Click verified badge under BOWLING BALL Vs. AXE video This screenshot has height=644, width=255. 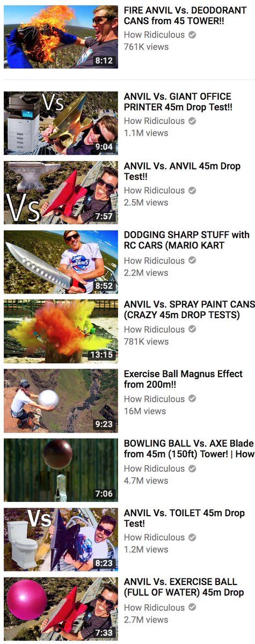tap(192, 469)
